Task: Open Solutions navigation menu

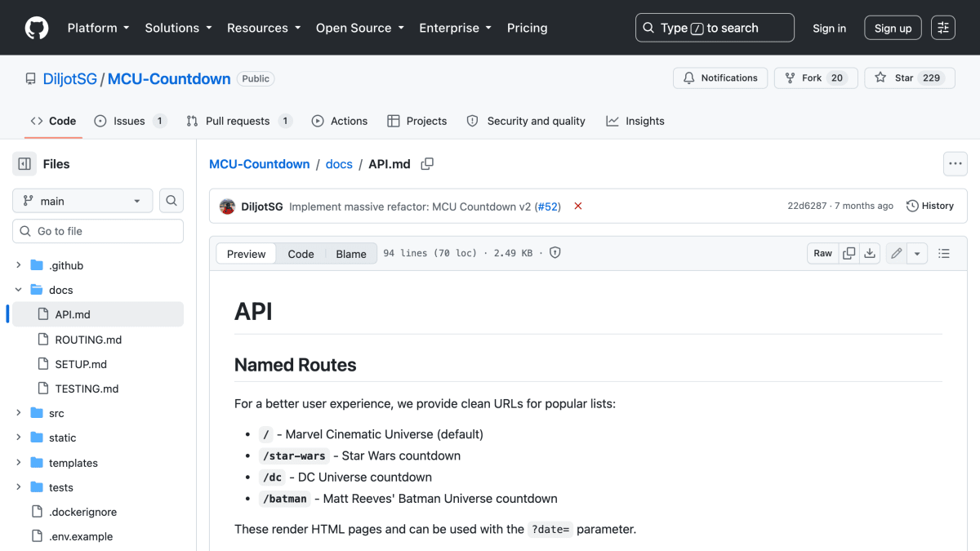Action: (178, 28)
